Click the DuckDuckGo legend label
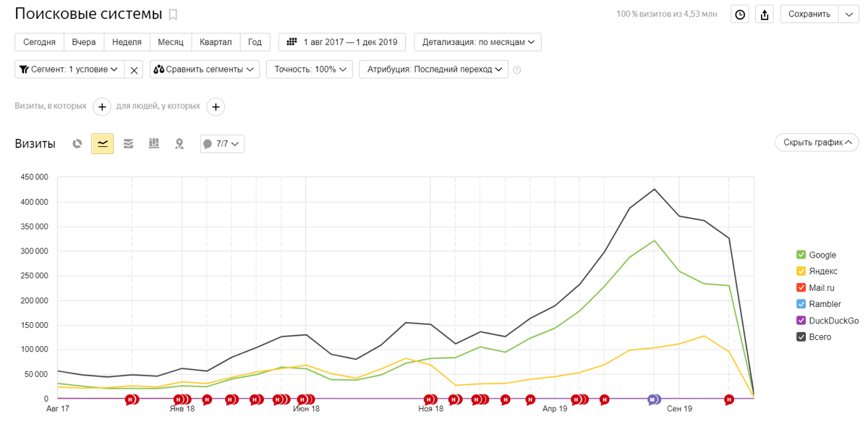Screen dimensions: 868x448 pyautogui.click(x=834, y=321)
